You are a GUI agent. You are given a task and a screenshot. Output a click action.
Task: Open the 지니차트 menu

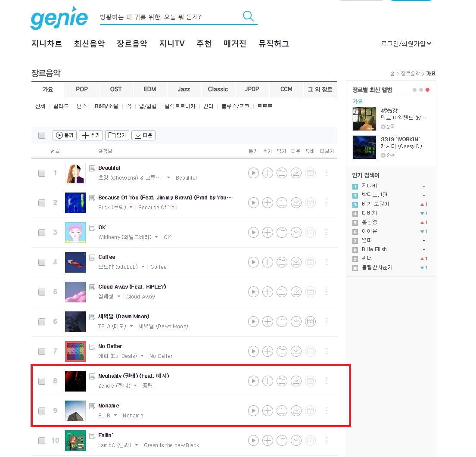click(x=47, y=44)
